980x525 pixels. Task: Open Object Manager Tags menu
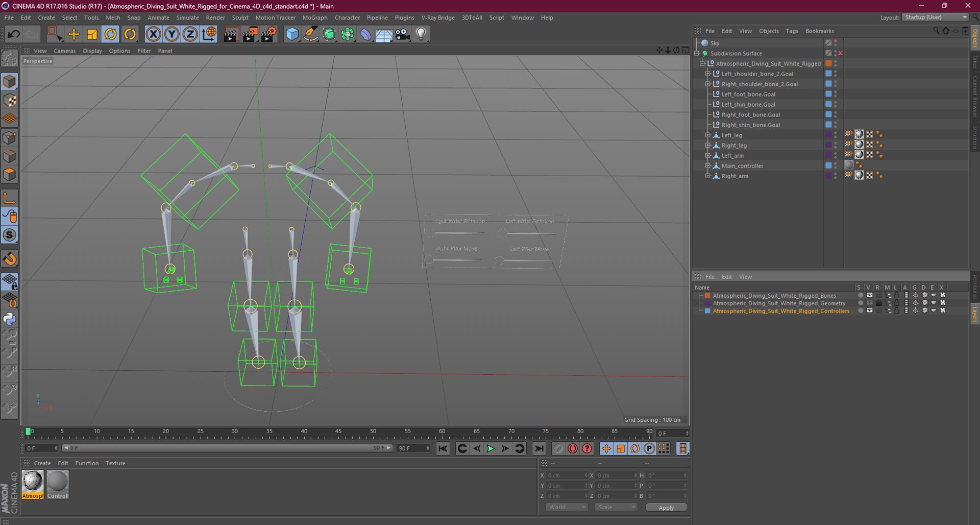tap(792, 31)
